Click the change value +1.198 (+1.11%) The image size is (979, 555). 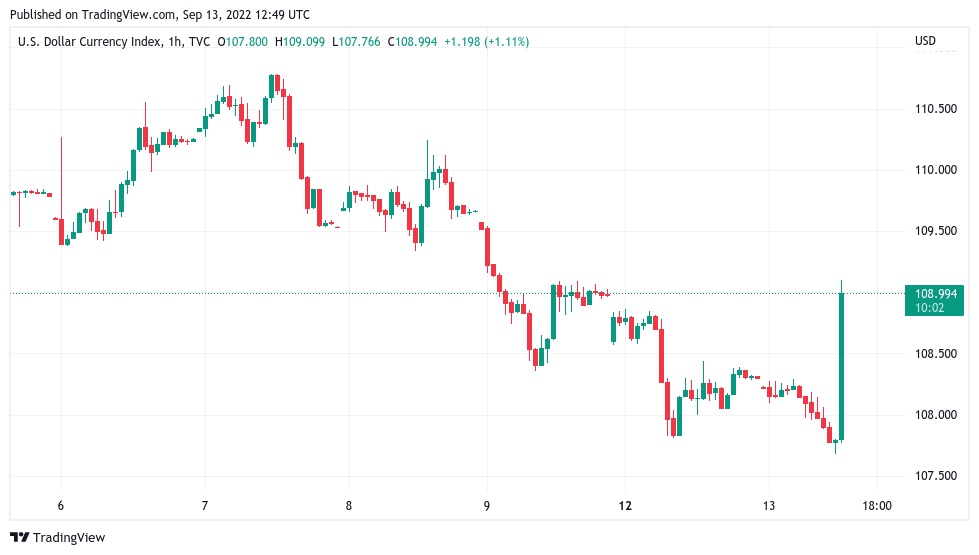click(x=486, y=42)
